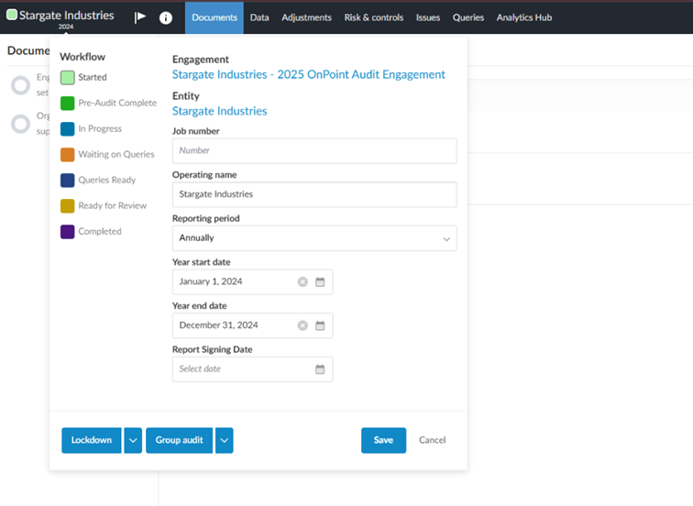Open calendar picker for Year end date
This screenshot has width=693, height=506.
coord(320,326)
